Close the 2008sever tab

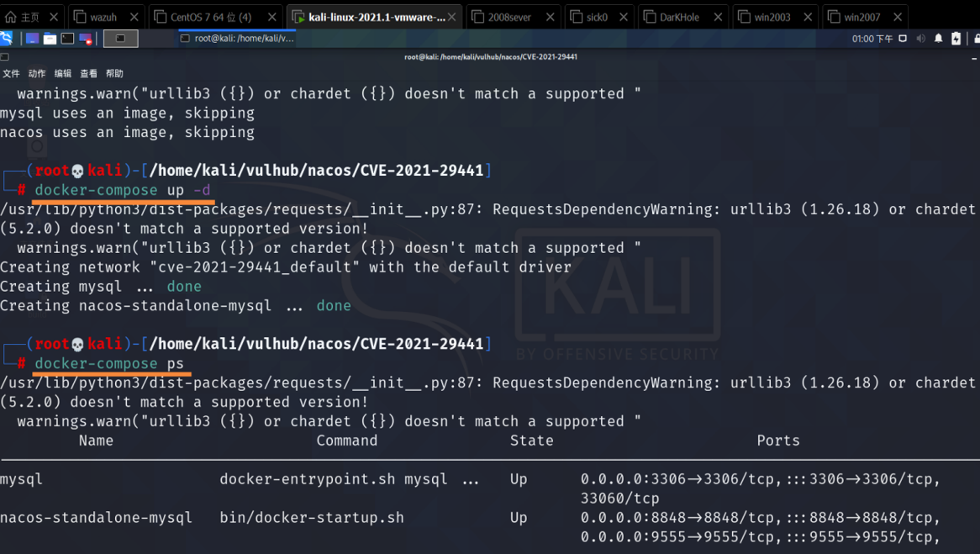550,18
